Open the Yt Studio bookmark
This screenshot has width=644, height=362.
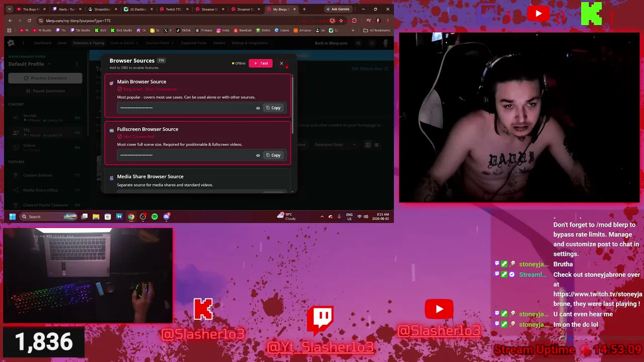coord(42,30)
